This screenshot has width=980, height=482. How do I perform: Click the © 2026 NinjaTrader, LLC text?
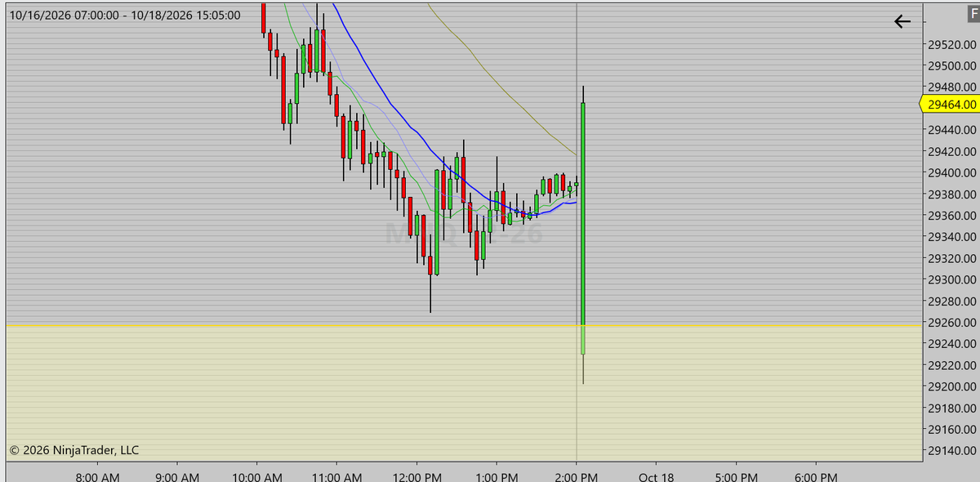74,450
